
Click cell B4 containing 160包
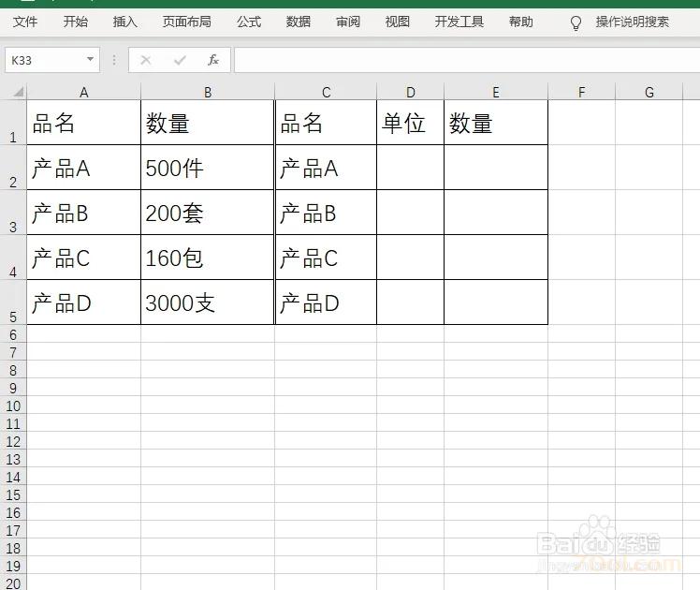[208, 258]
